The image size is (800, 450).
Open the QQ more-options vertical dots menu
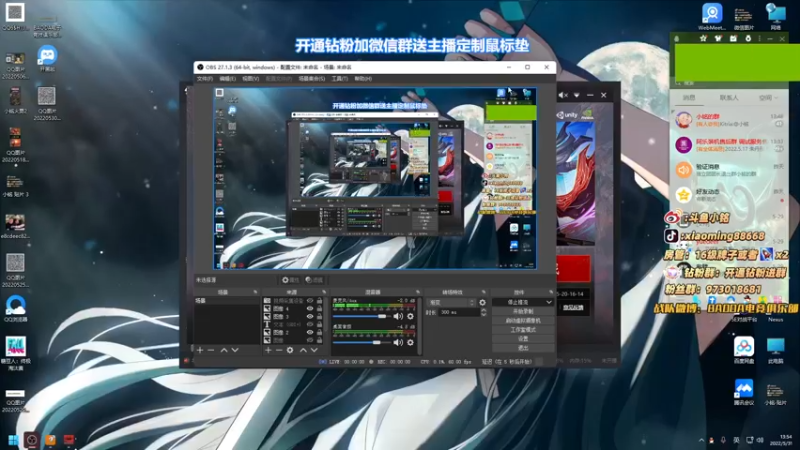tap(760, 38)
